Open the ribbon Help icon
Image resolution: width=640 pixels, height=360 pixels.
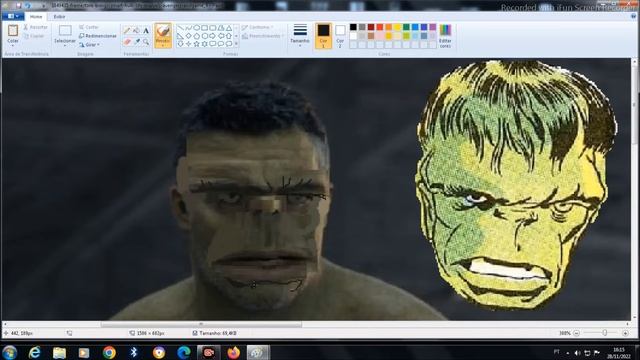(633, 16)
